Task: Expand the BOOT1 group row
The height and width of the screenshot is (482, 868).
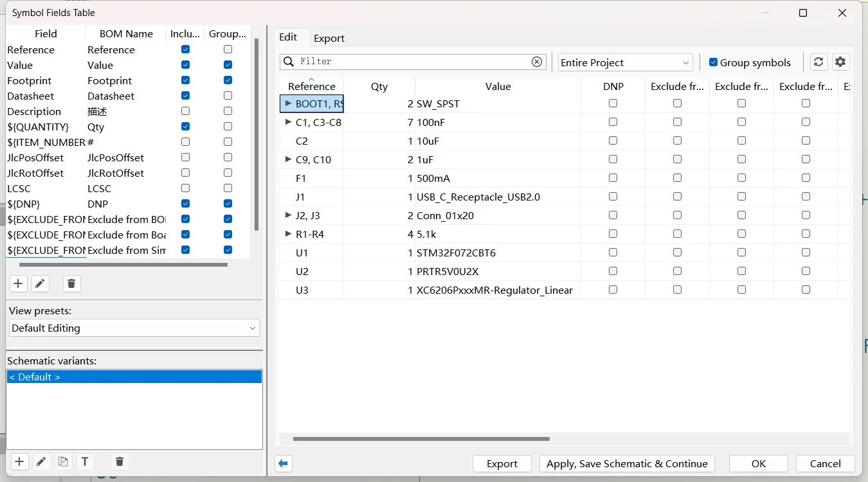Action: pyautogui.click(x=288, y=103)
